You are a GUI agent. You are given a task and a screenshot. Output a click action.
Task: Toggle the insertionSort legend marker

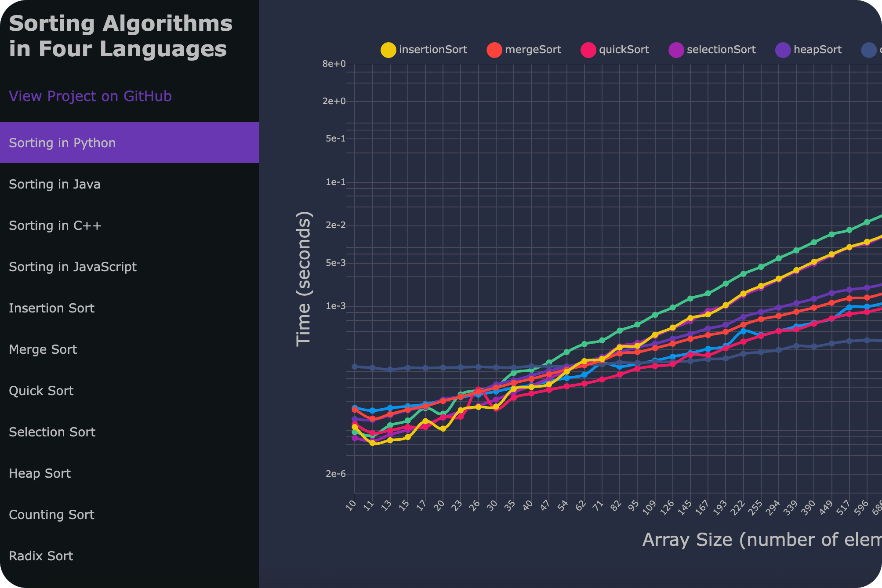[x=388, y=50]
